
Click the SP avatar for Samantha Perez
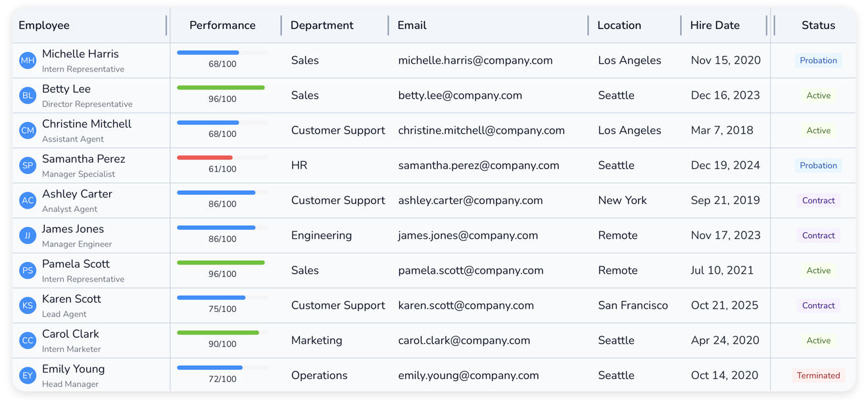(x=28, y=165)
